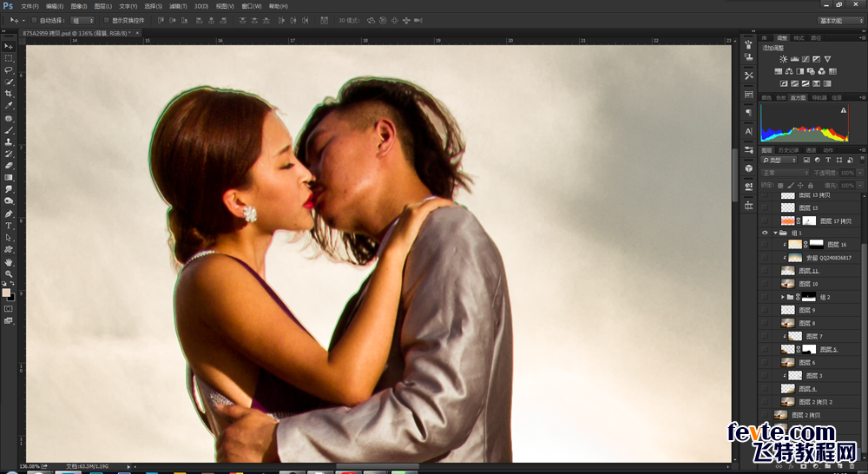Show layer 图层 2 拷贝 2
Screen dimensions: 868x474
765,402
